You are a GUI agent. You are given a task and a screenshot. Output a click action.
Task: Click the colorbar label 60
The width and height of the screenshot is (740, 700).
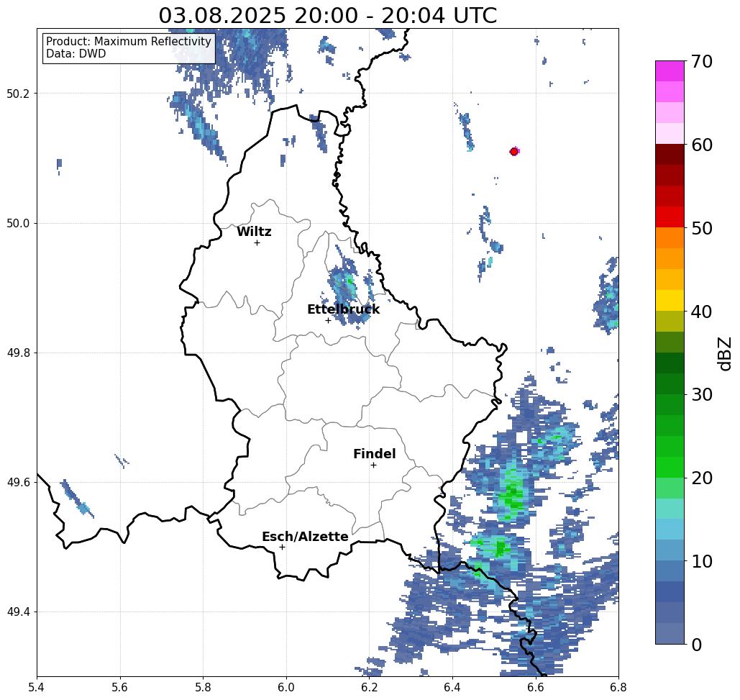(702, 145)
